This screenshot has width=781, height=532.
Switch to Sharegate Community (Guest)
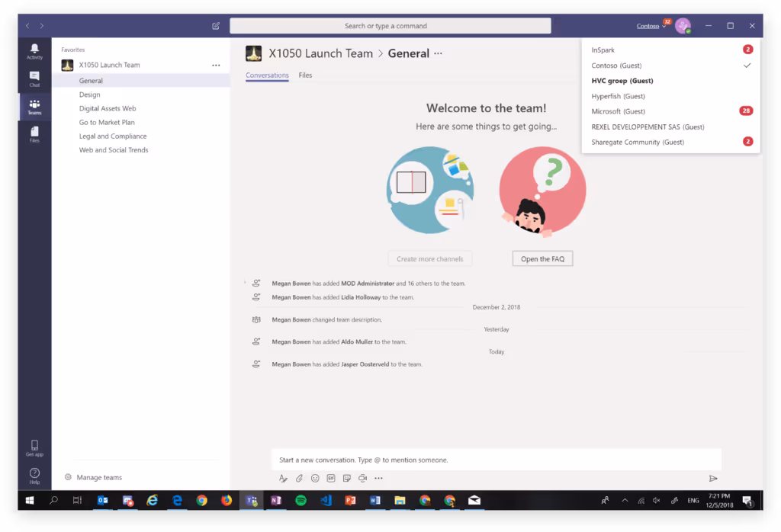(x=671, y=142)
